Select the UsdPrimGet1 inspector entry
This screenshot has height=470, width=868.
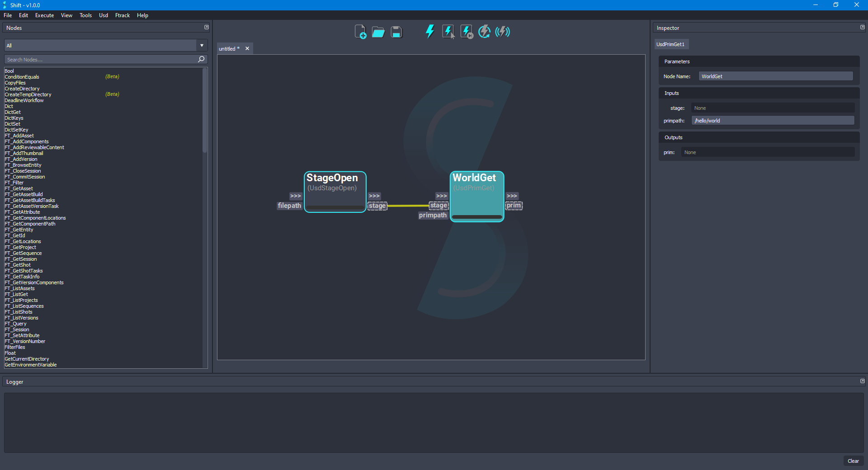pyautogui.click(x=671, y=44)
